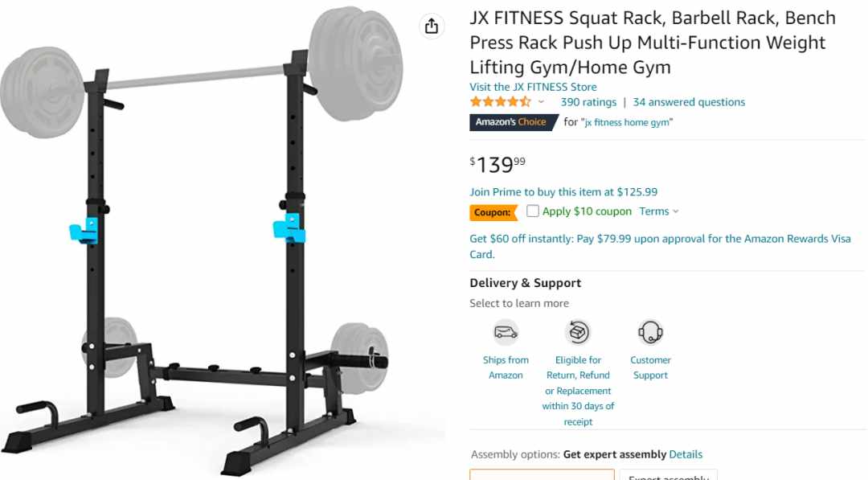
Task: Click the share icon above product image
Action: (x=432, y=26)
